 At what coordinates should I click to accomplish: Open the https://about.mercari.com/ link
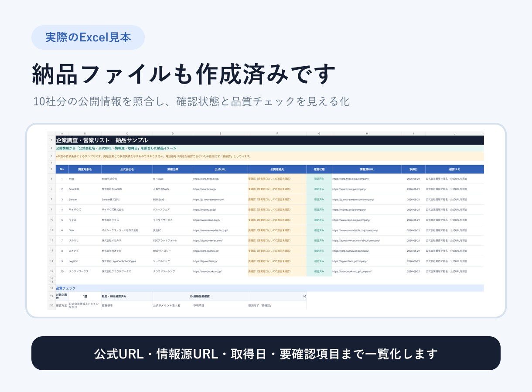pos(208,240)
